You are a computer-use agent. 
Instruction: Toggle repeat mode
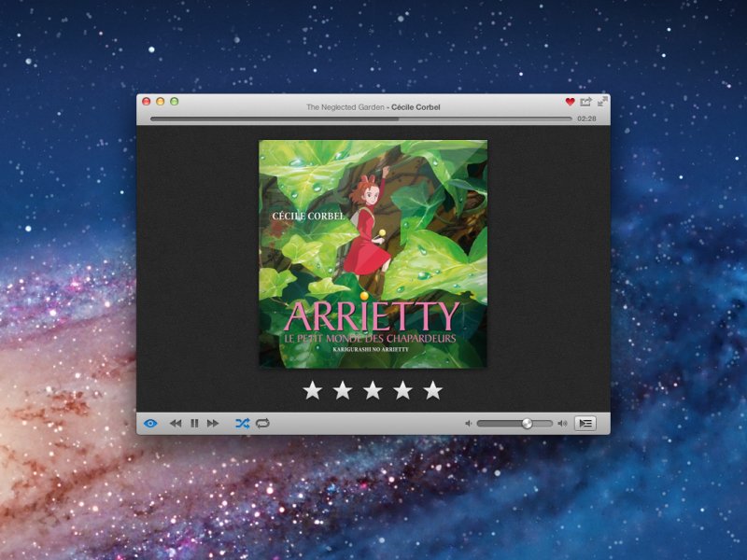(262, 424)
